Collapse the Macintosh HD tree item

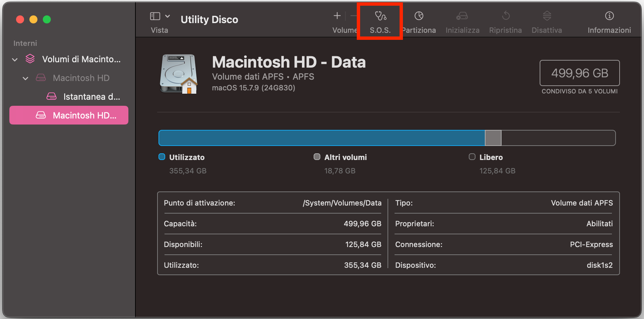pos(25,78)
